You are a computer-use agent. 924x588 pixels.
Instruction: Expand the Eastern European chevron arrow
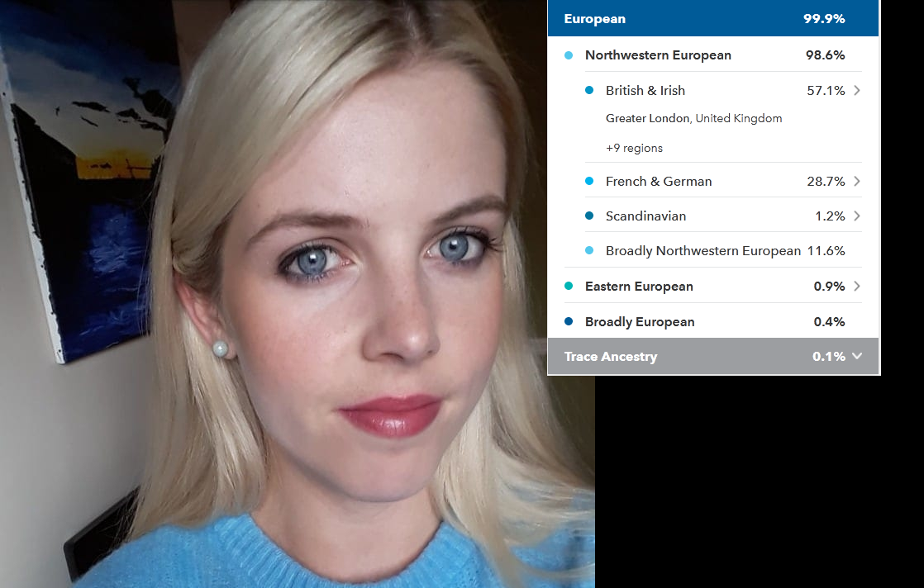[x=856, y=287]
